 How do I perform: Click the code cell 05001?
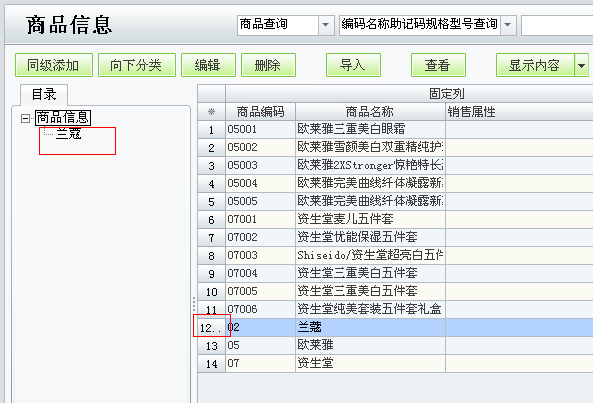(x=260, y=129)
